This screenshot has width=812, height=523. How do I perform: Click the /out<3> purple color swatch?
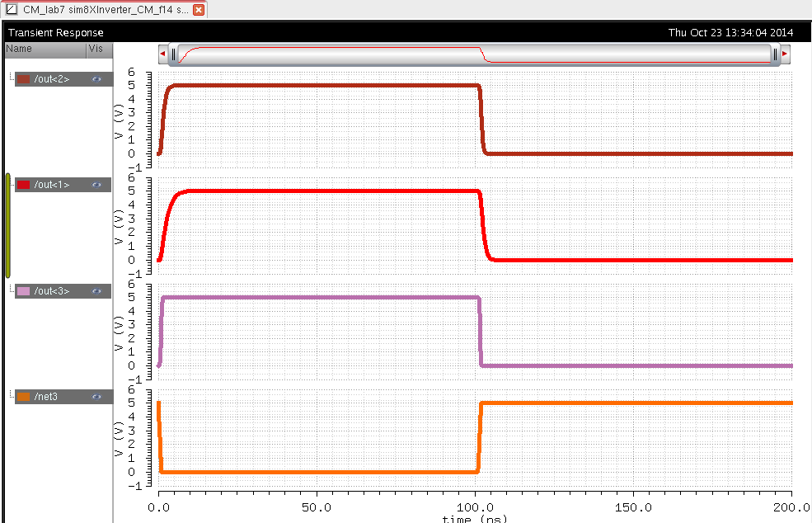23,291
